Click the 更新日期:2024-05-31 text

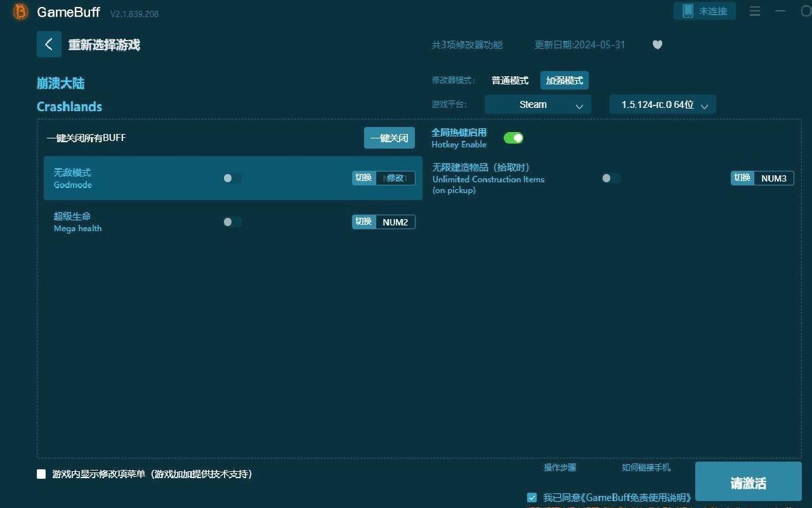580,44
